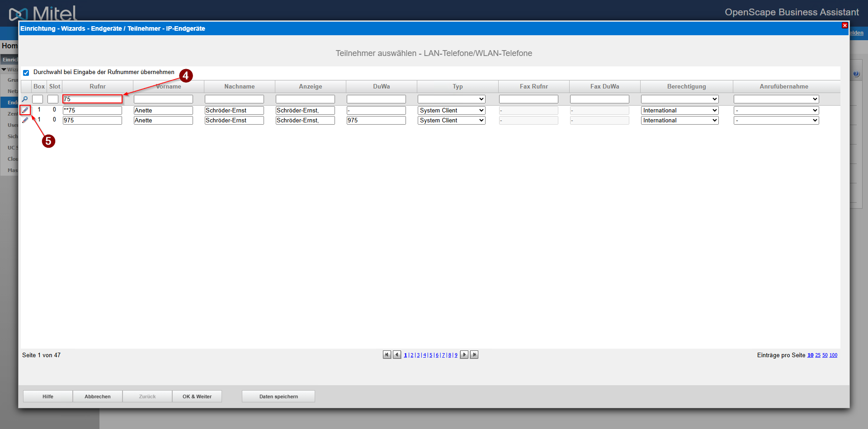Click the Anzeige filter input field
This screenshot has height=429, width=868.
click(x=305, y=99)
